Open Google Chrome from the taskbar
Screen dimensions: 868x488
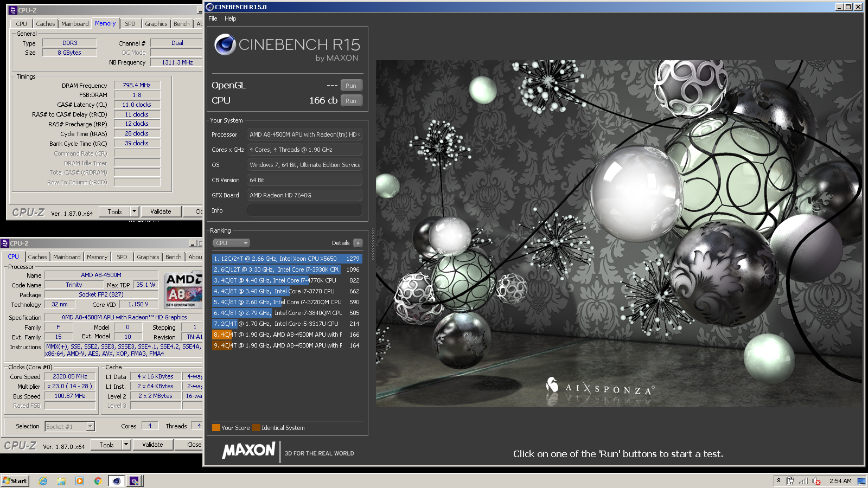(98, 481)
